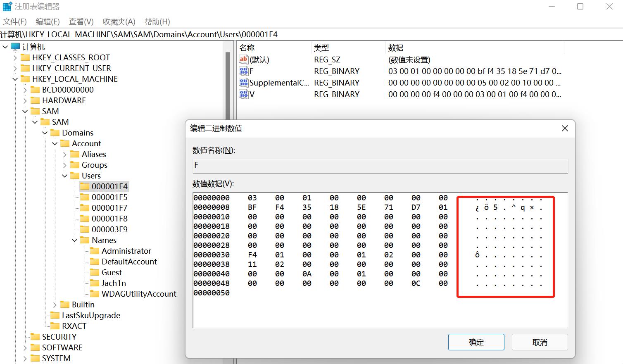Click the REG_SZ type cell
Screen dimensions: 623x364
coord(327,60)
